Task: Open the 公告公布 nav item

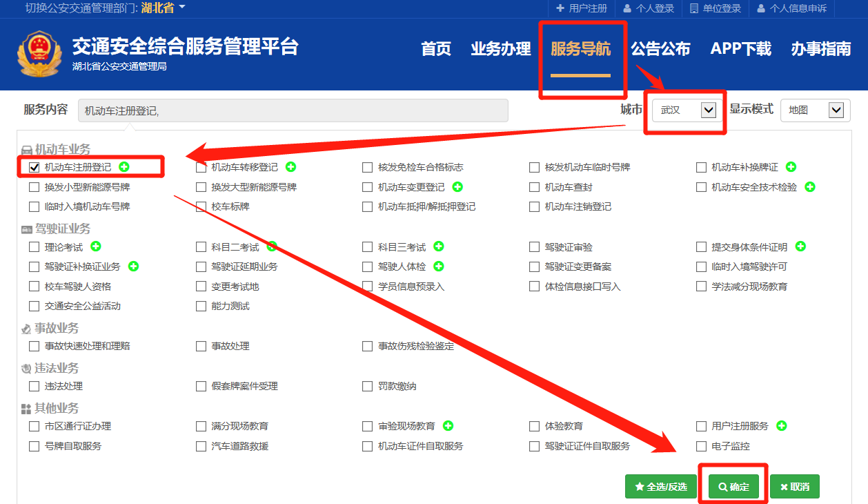Action: tap(660, 49)
